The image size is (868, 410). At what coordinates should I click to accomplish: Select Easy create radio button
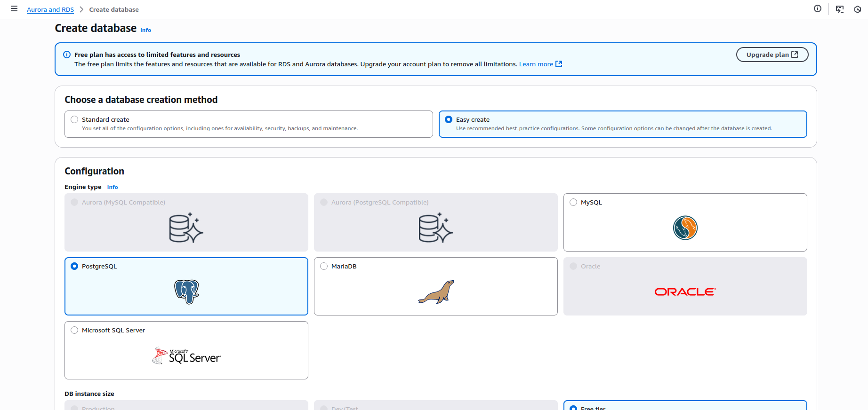449,119
